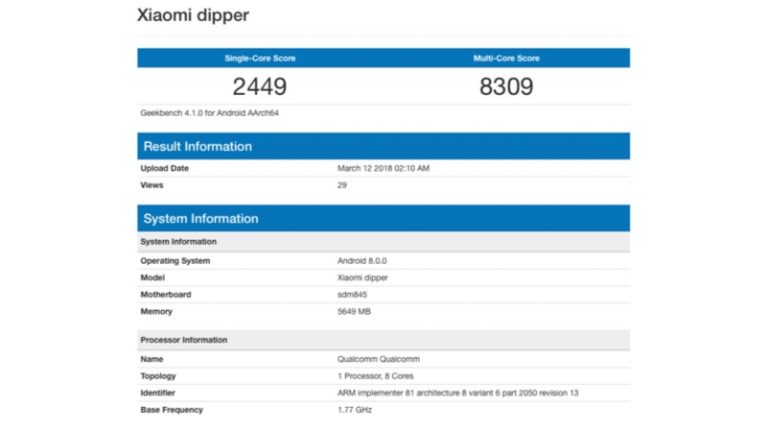Select the Multi-Core Score header
Viewport: 768px width, 431px height.
[x=506, y=58]
